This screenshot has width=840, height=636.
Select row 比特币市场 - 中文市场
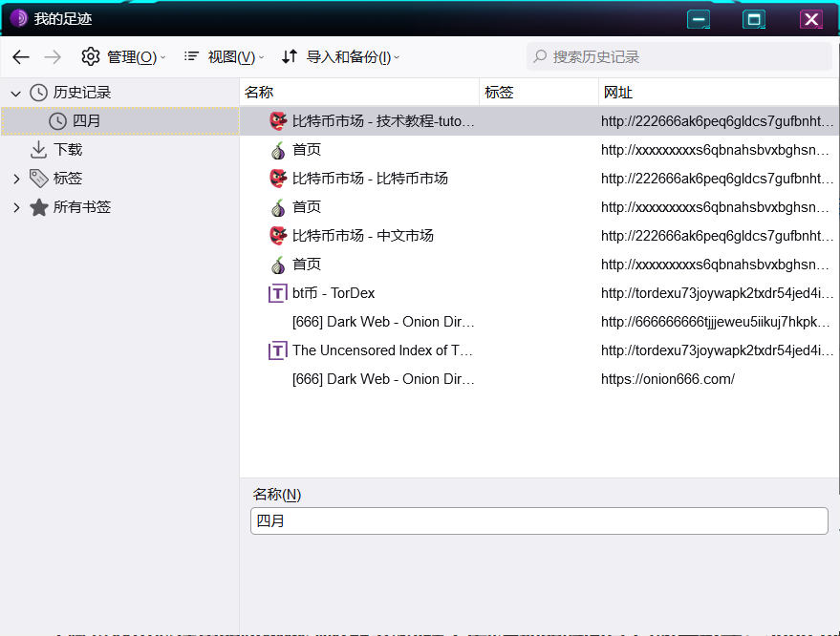(539, 236)
